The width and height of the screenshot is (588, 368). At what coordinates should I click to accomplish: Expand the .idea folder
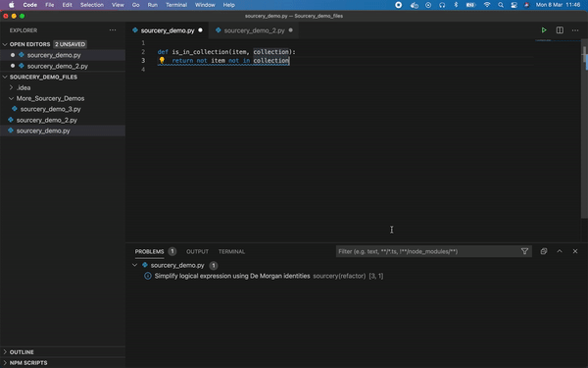pos(11,87)
